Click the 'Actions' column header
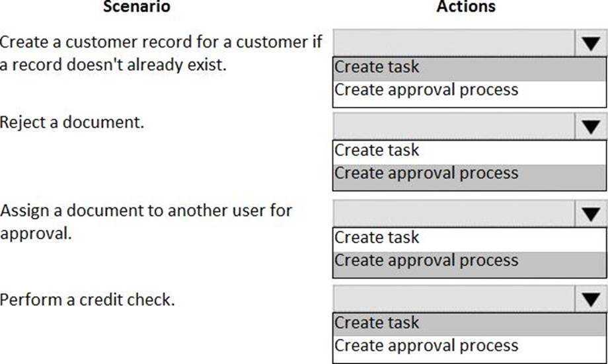 (x=466, y=7)
